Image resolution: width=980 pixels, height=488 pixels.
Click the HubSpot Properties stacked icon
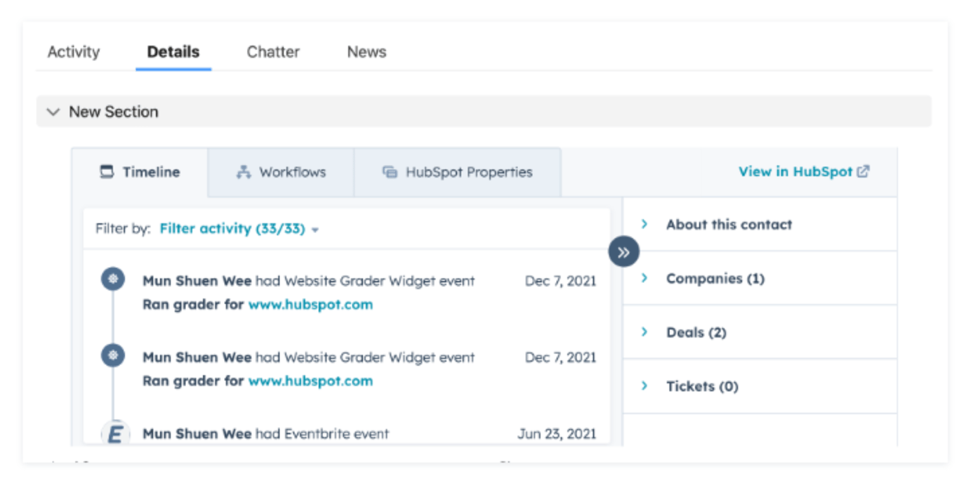coord(391,171)
